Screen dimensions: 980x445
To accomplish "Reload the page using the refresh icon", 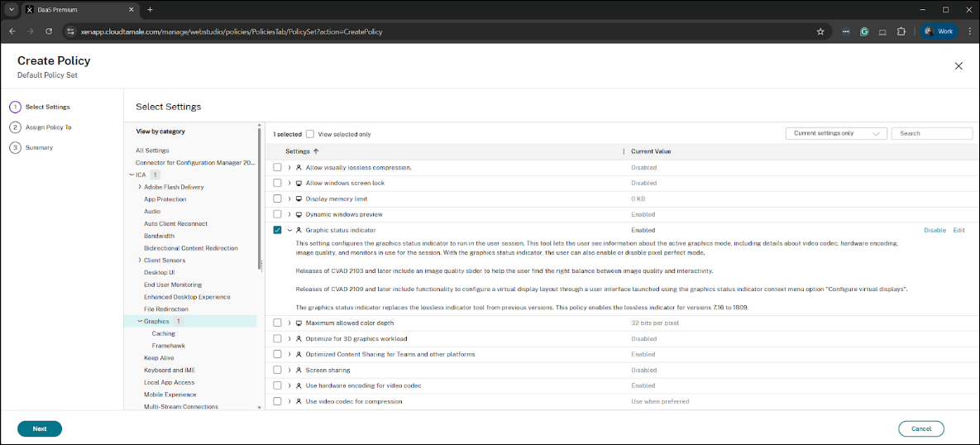I will 50,31.
